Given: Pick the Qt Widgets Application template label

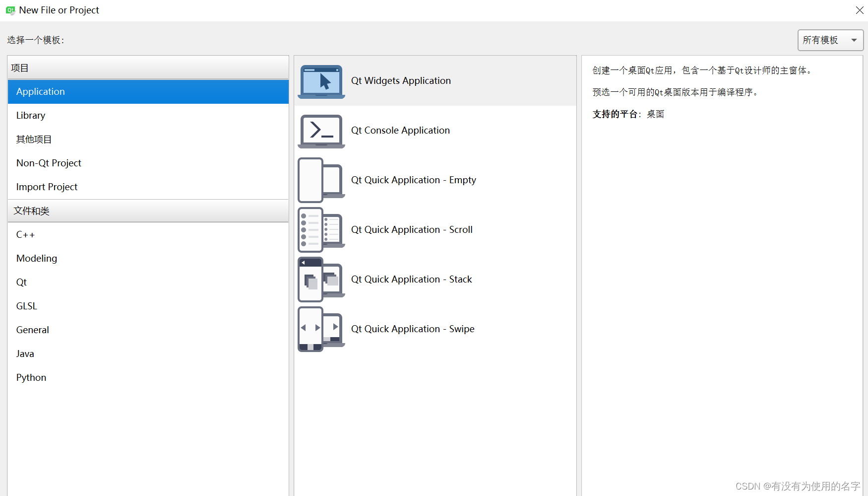Looking at the screenshot, I should 401,81.
